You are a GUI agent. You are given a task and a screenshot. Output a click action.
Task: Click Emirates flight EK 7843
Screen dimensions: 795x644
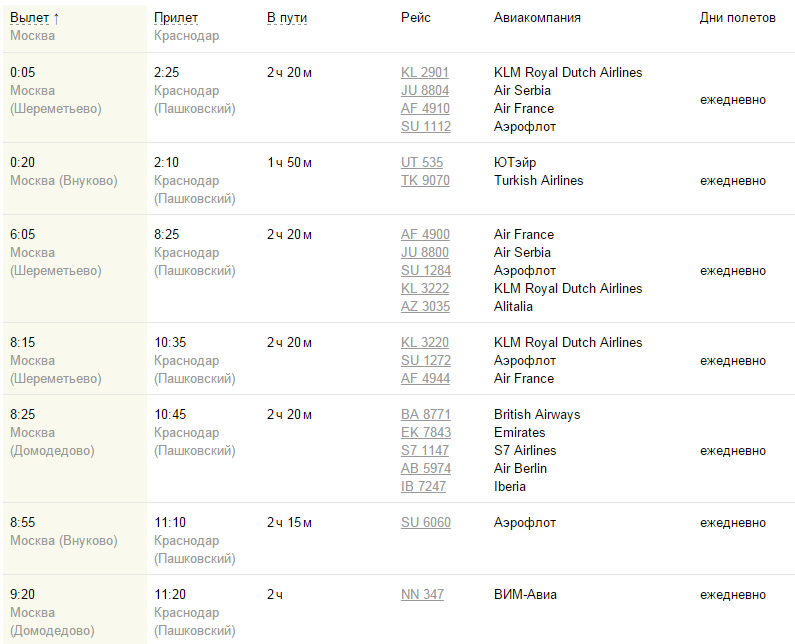pos(425,433)
